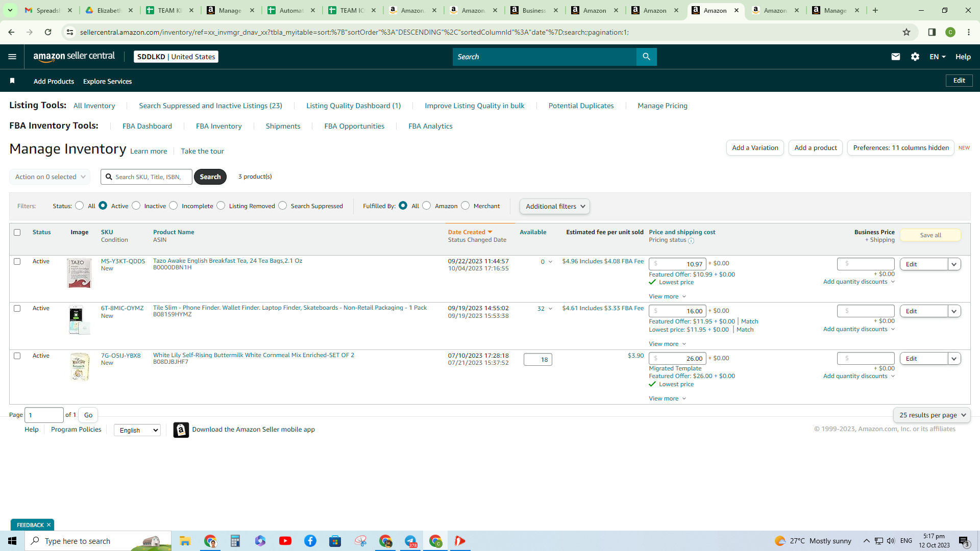Screen dimensions: 980x551
Task: Click the bookmark flag icon
Action: [x=12, y=81]
